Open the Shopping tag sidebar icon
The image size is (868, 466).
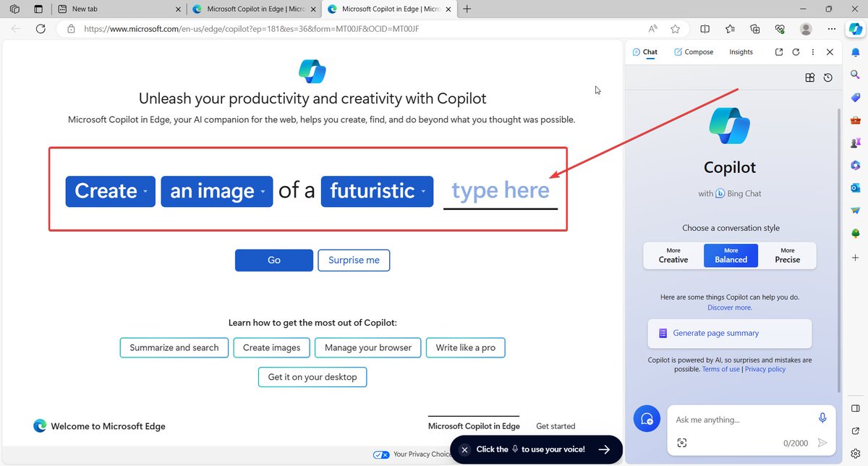(x=855, y=97)
